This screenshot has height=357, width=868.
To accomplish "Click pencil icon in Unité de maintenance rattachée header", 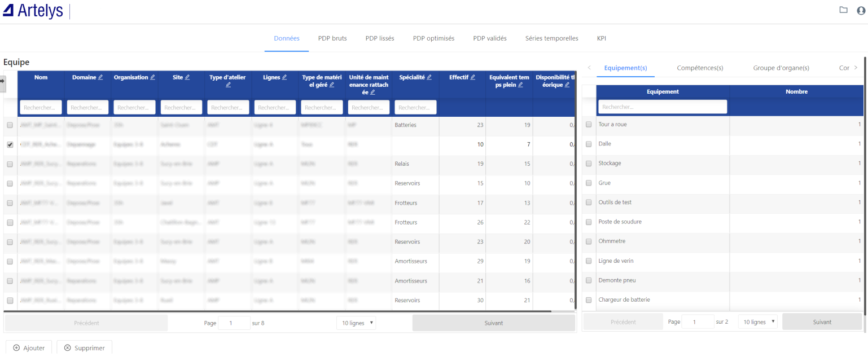I will coord(372,92).
